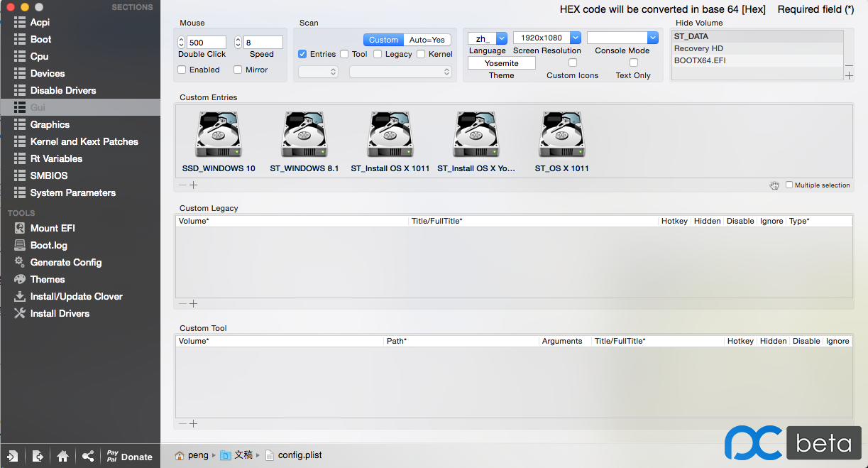Image resolution: width=868 pixels, height=468 pixels.
Task: Select BOOTX64.EFI in Hide Volume list
Action: pyautogui.click(x=757, y=60)
